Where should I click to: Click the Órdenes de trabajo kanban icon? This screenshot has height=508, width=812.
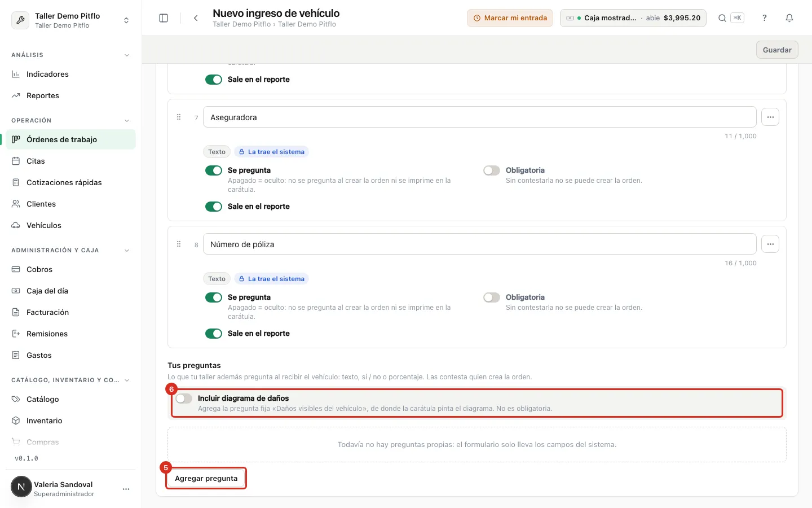coord(16,139)
